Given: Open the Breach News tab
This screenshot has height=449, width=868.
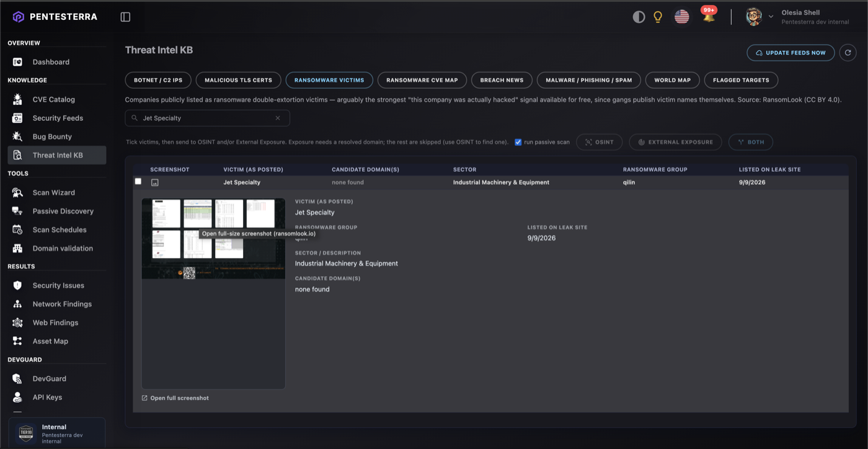Looking at the screenshot, I should pyautogui.click(x=502, y=80).
